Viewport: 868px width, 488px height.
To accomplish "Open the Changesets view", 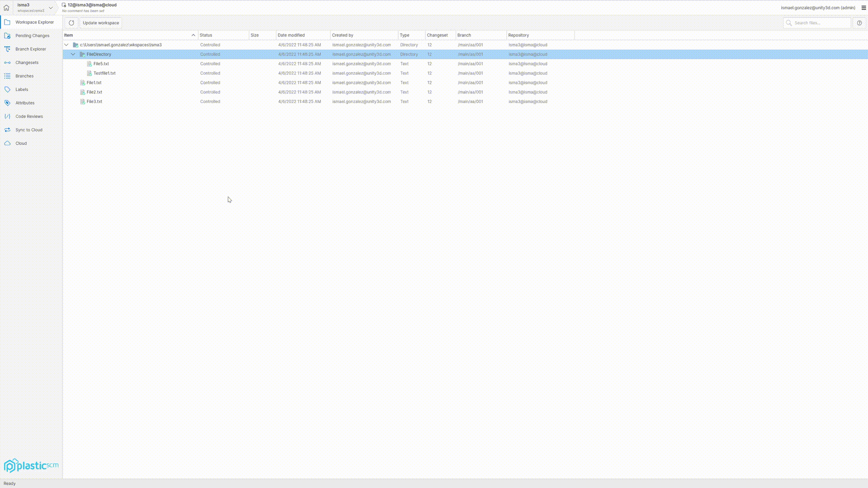I will [x=27, y=62].
